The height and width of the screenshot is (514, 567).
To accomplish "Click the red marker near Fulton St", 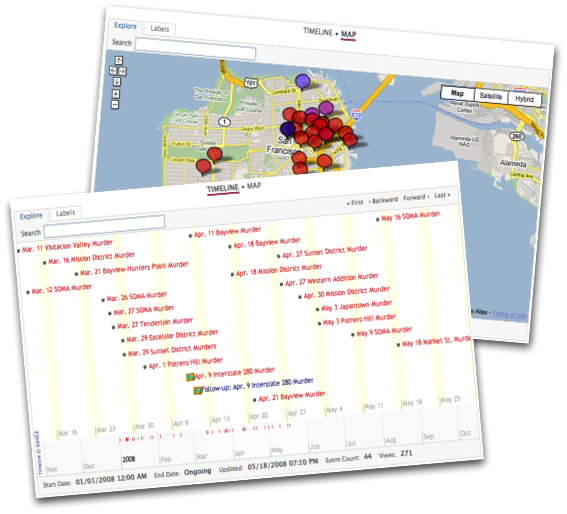I will [214, 154].
